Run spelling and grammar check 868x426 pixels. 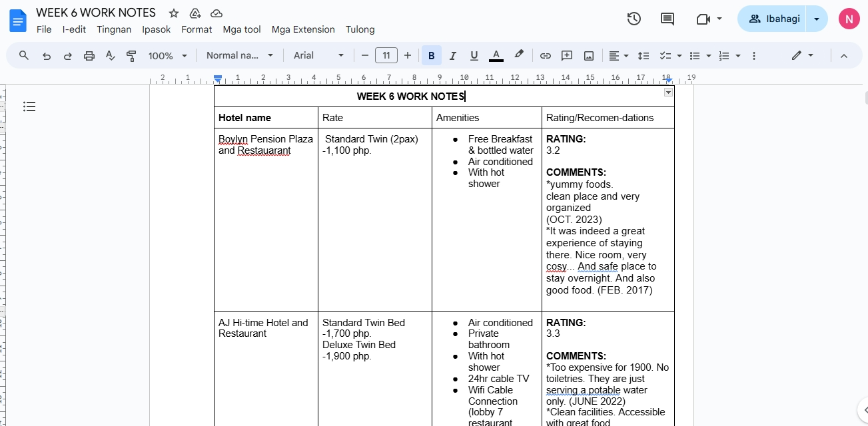point(111,56)
